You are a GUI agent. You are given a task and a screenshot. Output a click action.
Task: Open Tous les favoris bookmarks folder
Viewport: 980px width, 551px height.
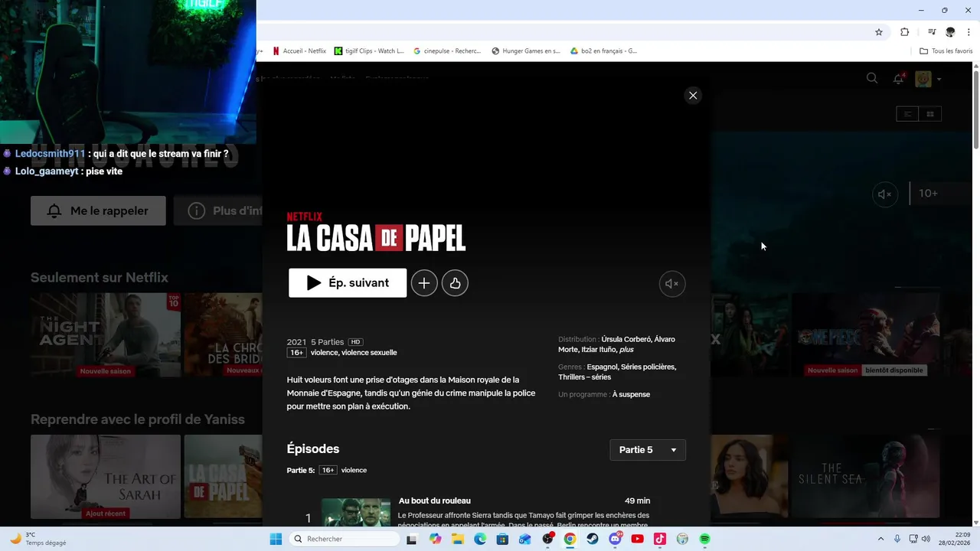click(x=946, y=51)
